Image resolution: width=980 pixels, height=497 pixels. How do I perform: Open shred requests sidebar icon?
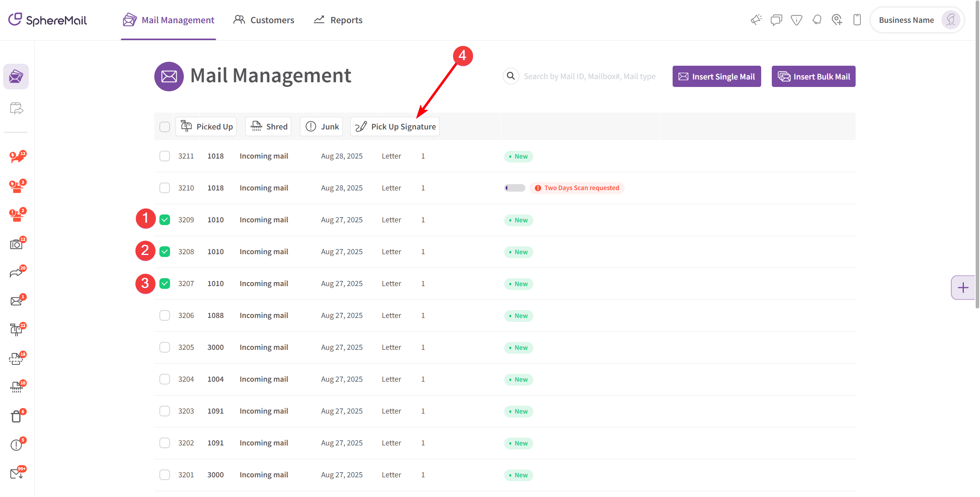tap(17, 387)
